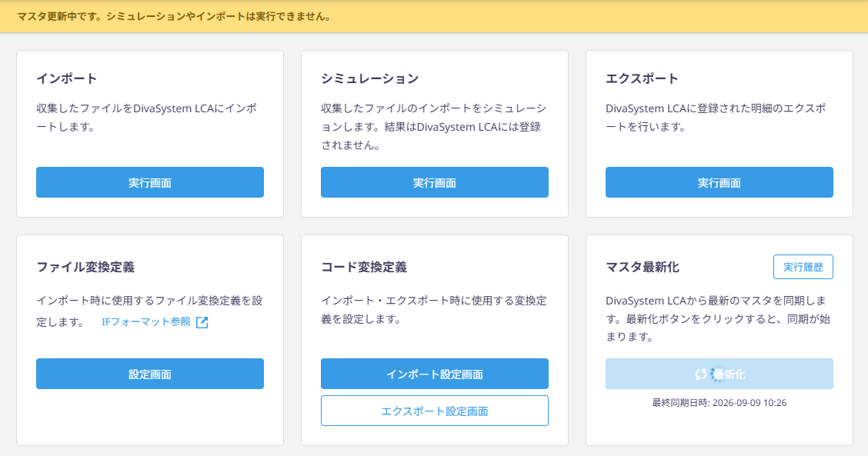868x456 pixels.
Task: Open the ファイル変換定義 設定画面 button
Action: 150,374
